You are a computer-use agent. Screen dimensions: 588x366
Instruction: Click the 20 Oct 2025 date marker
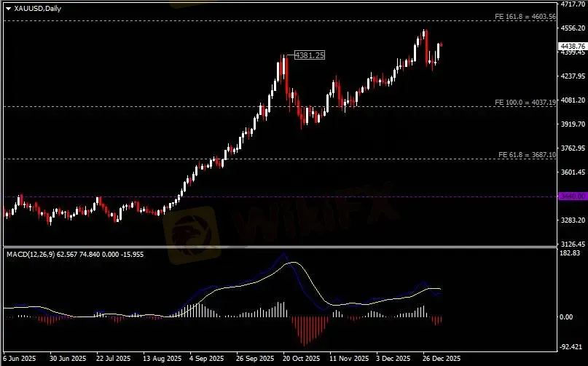point(302,359)
